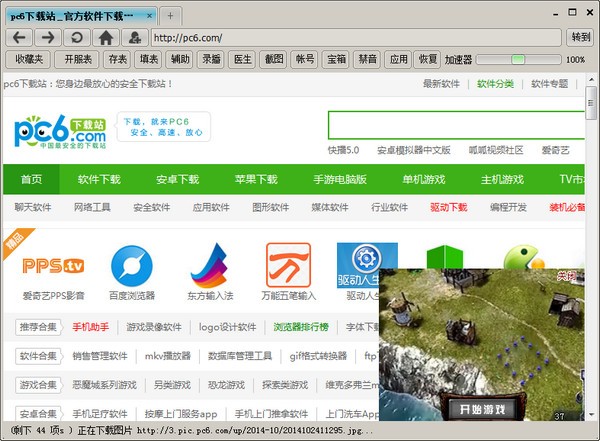The image size is (600, 441).
Task: Select 首页 navigation tab
Action: pos(31,179)
